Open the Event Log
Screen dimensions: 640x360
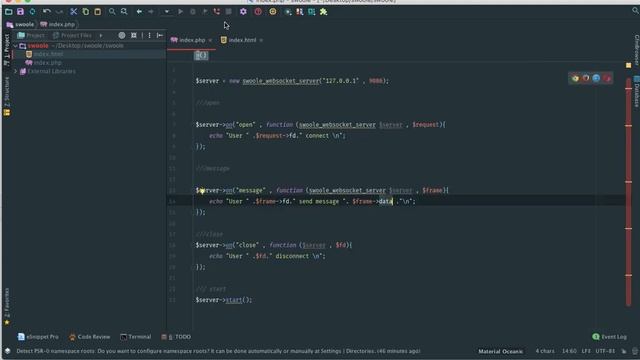click(609, 337)
